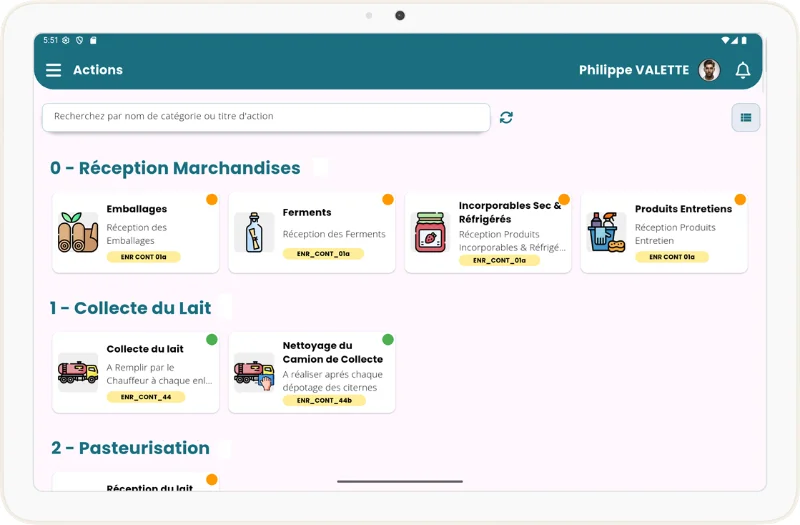Click ENR_CONT_01a tag on Incorporables card
This screenshot has height=525, width=800.
click(499, 260)
